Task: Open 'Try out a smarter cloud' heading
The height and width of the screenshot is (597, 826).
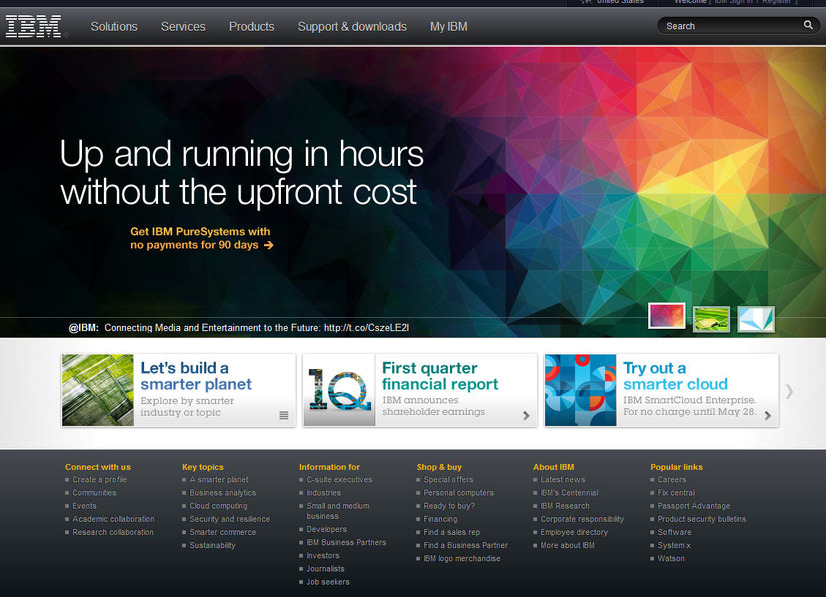Action: pos(675,376)
